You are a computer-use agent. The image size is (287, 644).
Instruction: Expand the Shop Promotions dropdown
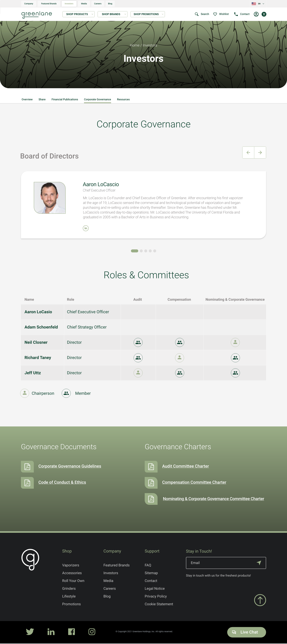[148, 14]
